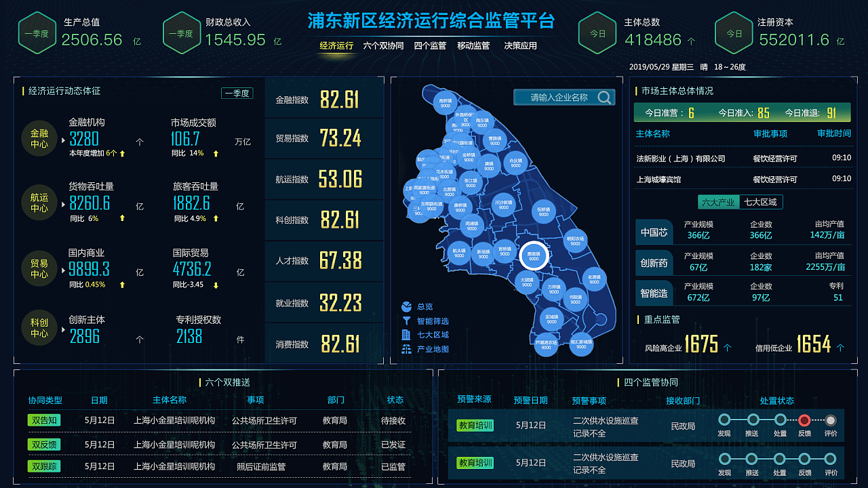This screenshot has width=868, height=488.
Task: Click 航运中心 round badge
Action: pos(39,203)
